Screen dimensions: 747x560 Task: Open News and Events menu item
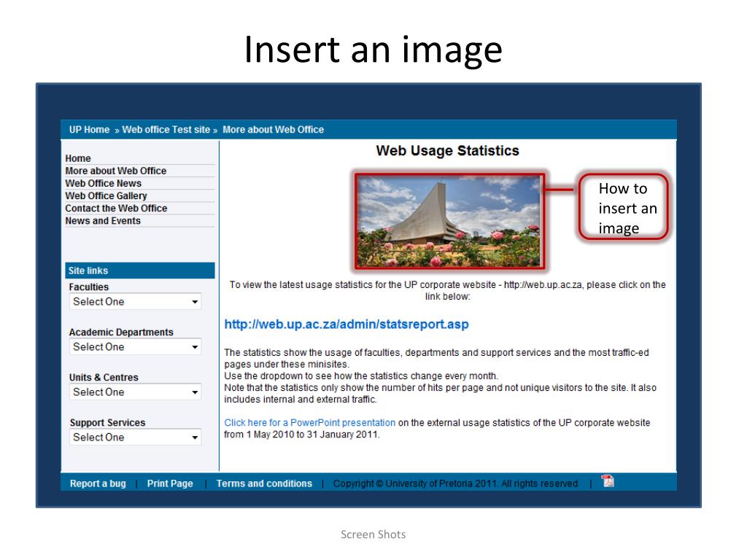click(x=103, y=221)
